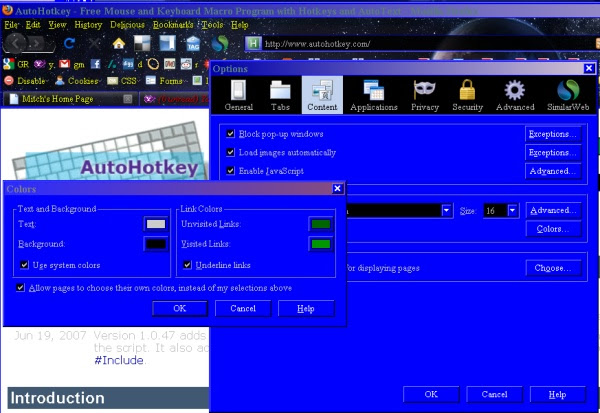Open the SimilarWeb options pane
The width and height of the screenshot is (600, 413).
click(x=568, y=95)
